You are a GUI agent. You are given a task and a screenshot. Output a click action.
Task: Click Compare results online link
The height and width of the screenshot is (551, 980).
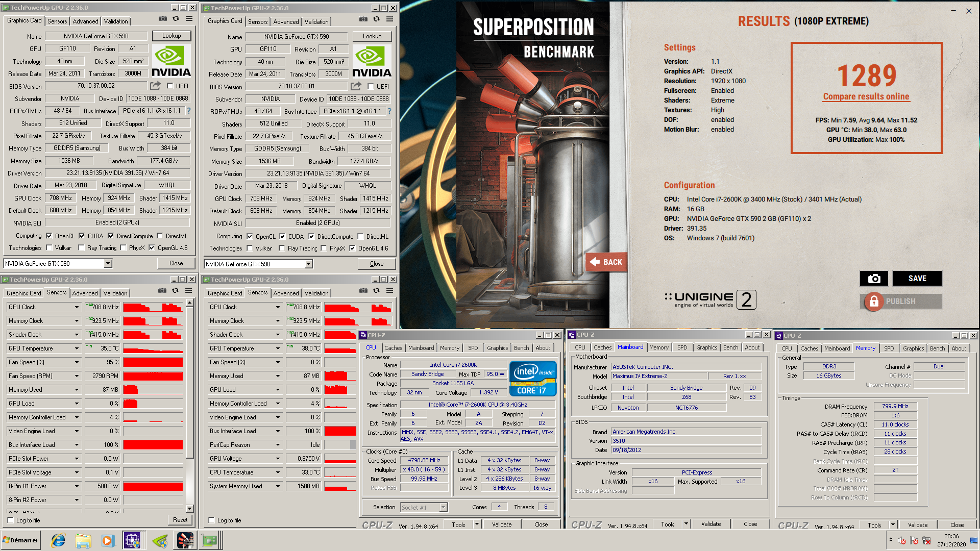(866, 96)
